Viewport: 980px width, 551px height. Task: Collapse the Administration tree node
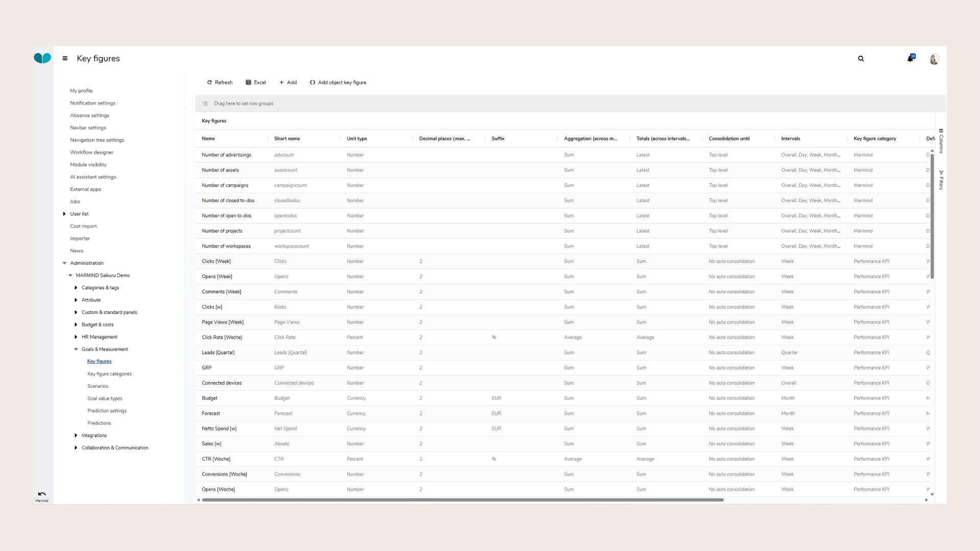(x=64, y=263)
